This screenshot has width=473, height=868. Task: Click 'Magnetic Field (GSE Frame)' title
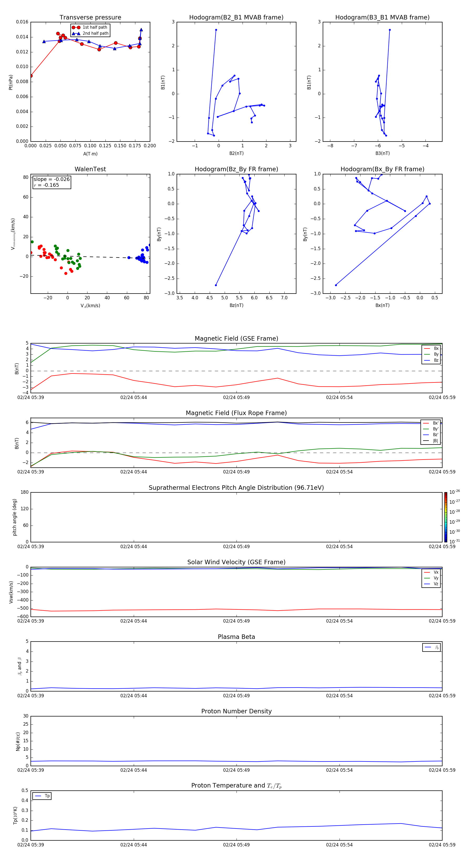pos(236,339)
